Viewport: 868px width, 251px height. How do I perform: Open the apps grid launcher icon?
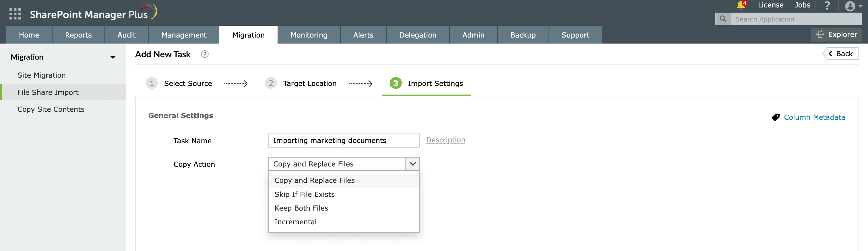(x=15, y=14)
